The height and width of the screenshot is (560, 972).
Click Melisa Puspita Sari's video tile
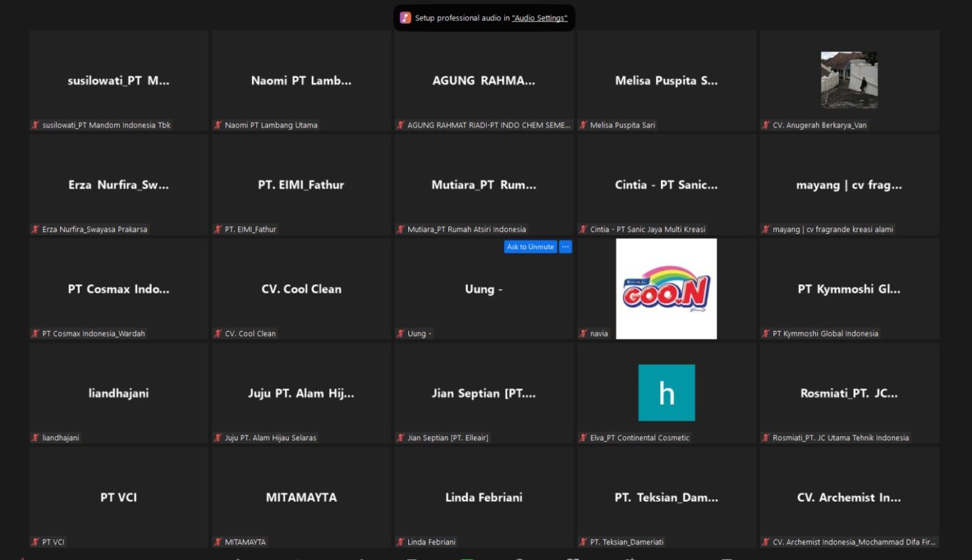[x=666, y=80]
